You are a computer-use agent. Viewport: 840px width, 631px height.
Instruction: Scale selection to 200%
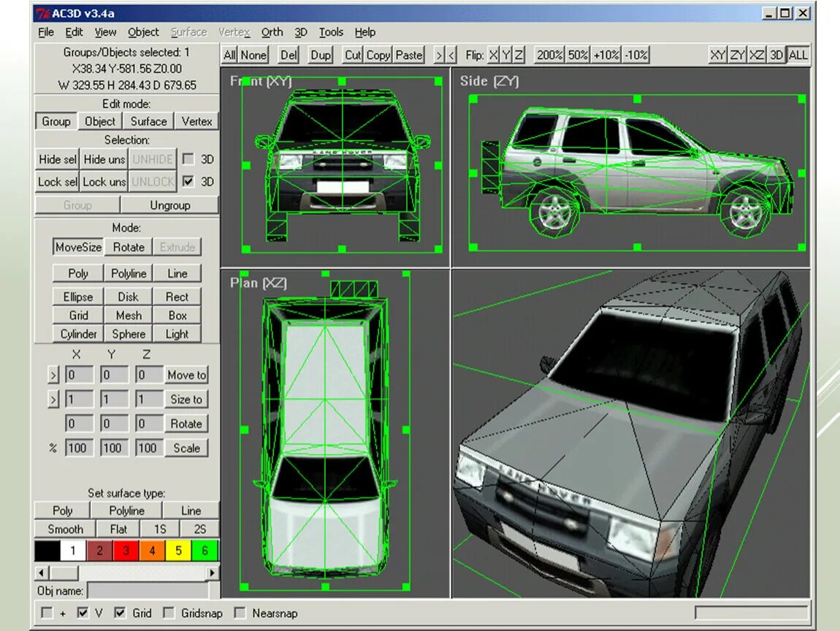coord(549,55)
